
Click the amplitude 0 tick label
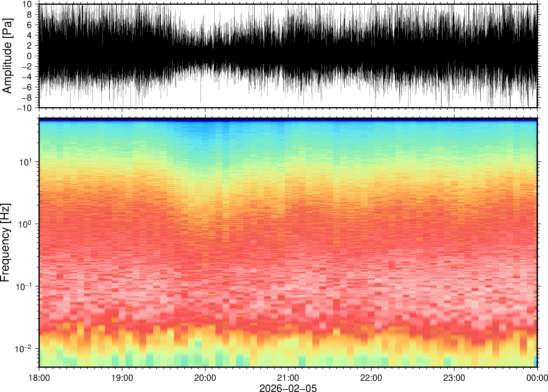pyautogui.click(x=30, y=56)
